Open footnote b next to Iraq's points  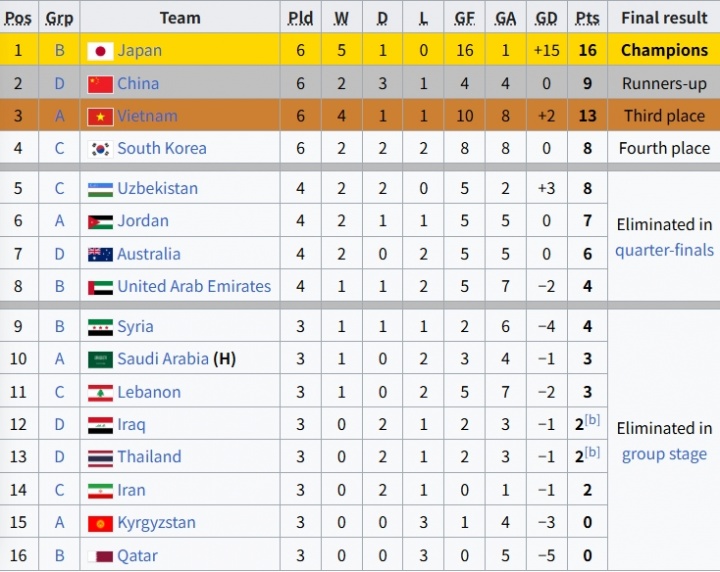(593, 419)
